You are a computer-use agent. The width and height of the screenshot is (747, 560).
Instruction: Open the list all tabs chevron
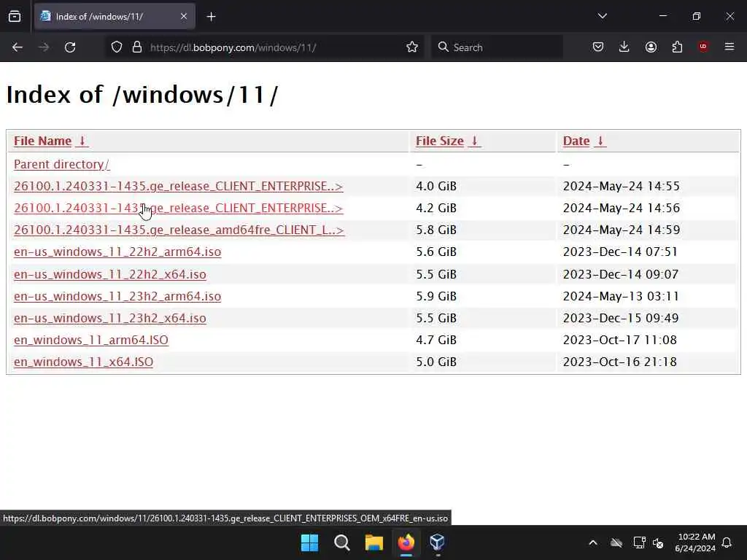point(602,16)
